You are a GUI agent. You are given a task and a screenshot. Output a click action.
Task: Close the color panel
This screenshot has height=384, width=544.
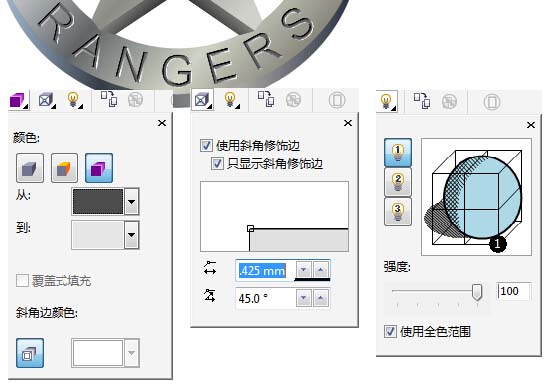point(162,123)
